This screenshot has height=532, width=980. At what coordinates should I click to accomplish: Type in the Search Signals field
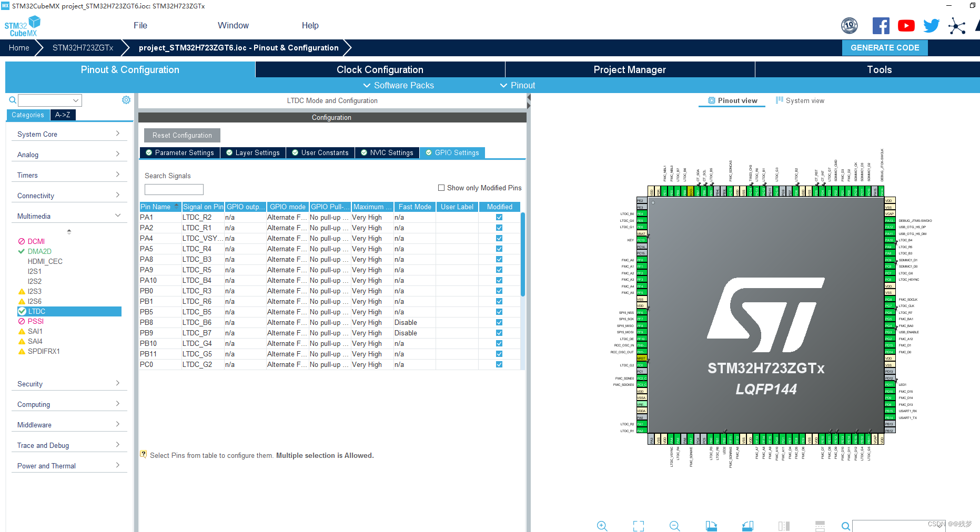click(x=174, y=189)
